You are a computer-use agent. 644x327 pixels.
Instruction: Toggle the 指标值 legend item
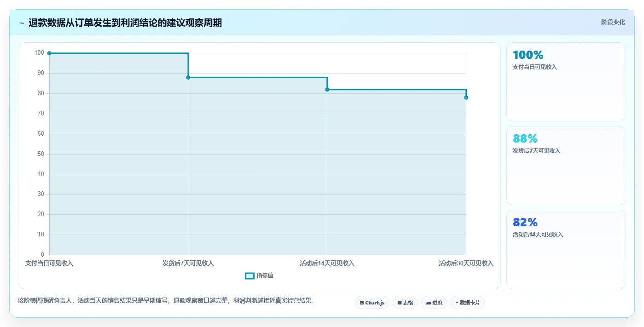point(259,275)
